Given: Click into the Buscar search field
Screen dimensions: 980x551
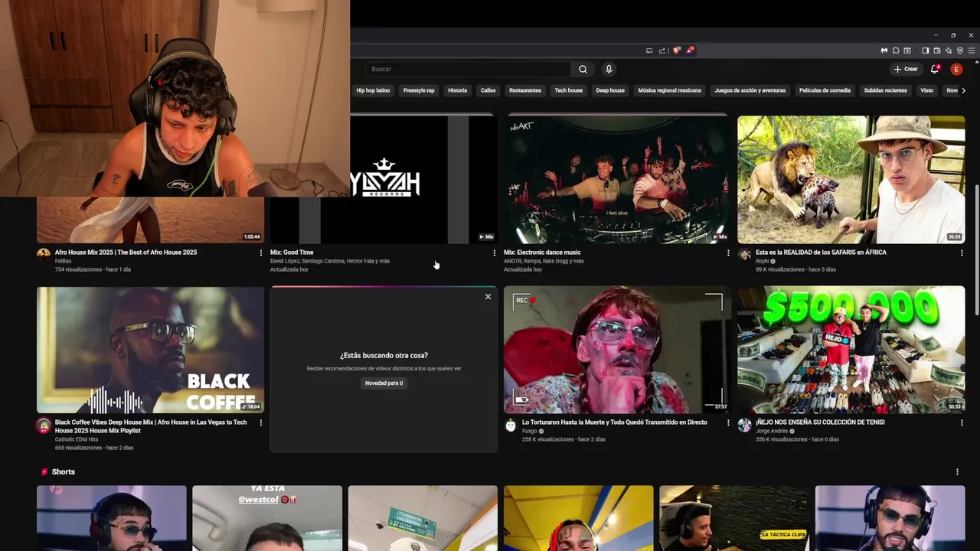Looking at the screenshot, I should (467, 69).
